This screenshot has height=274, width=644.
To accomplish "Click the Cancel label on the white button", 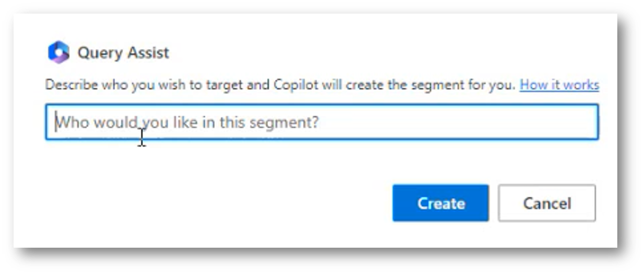I will tap(547, 204).
